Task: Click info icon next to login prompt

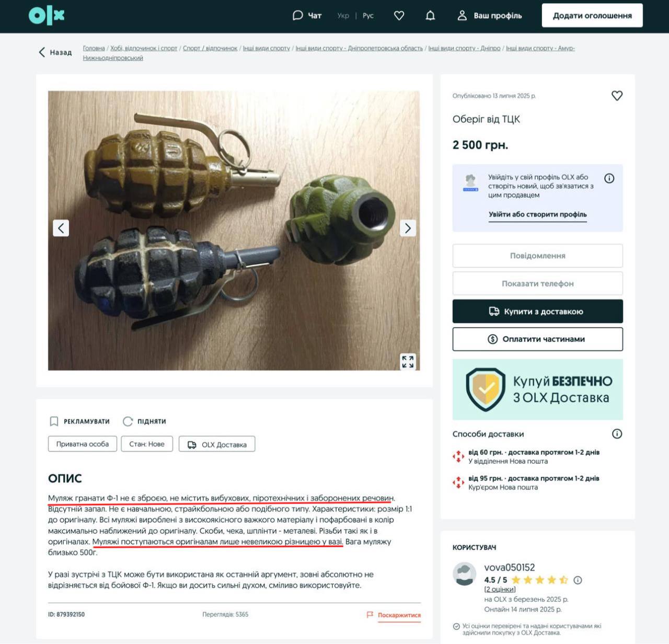Action: point(609,178)
